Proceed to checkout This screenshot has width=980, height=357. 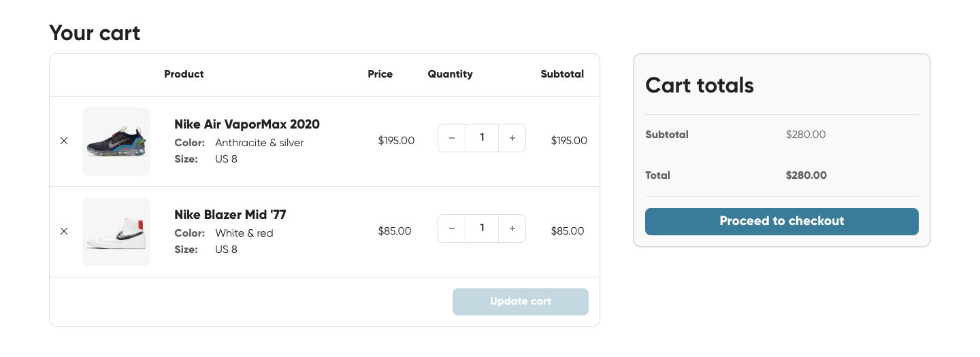pos(781,222)
